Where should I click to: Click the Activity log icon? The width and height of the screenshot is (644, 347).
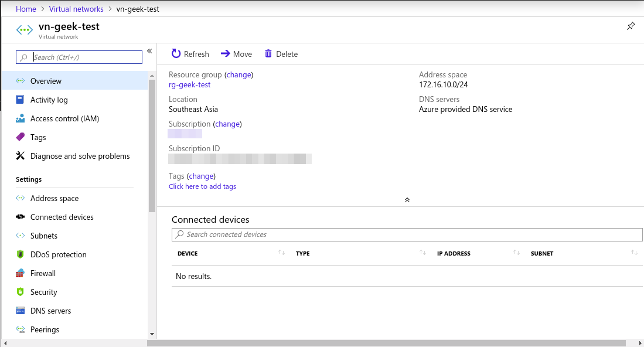click(20, 100)
